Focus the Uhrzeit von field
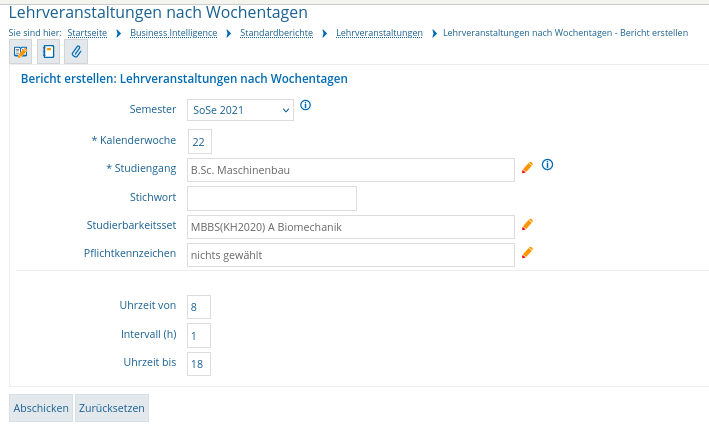709x428 pixels. click(x=199, y=307)
